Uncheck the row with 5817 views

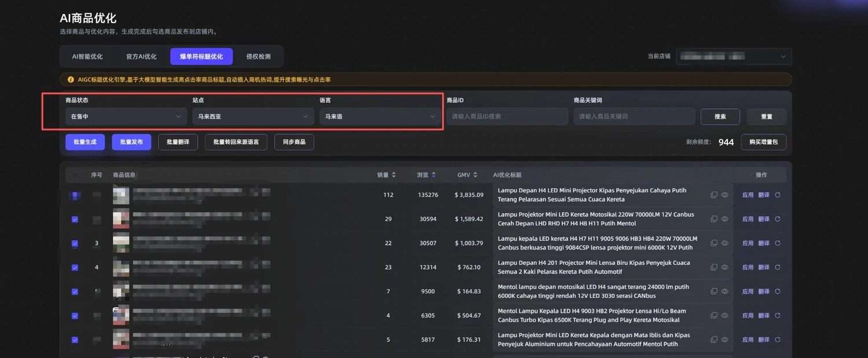pos(75,340)
